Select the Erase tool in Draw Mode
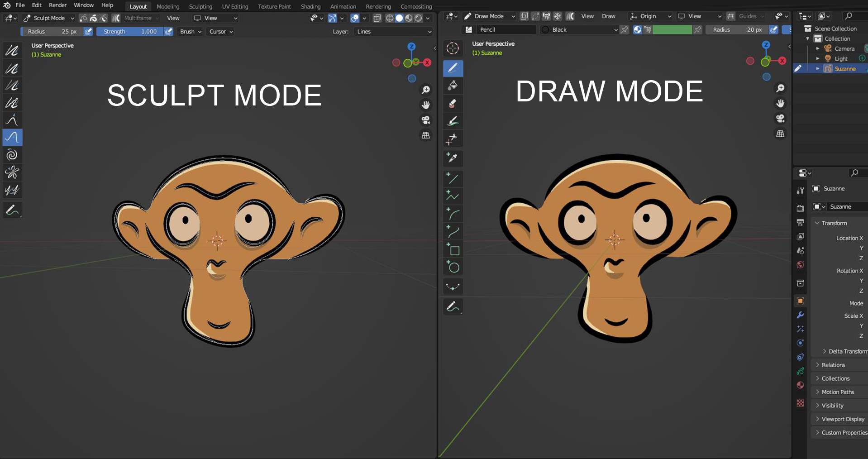This screenshot has width=868, height=459. [453, 103]
